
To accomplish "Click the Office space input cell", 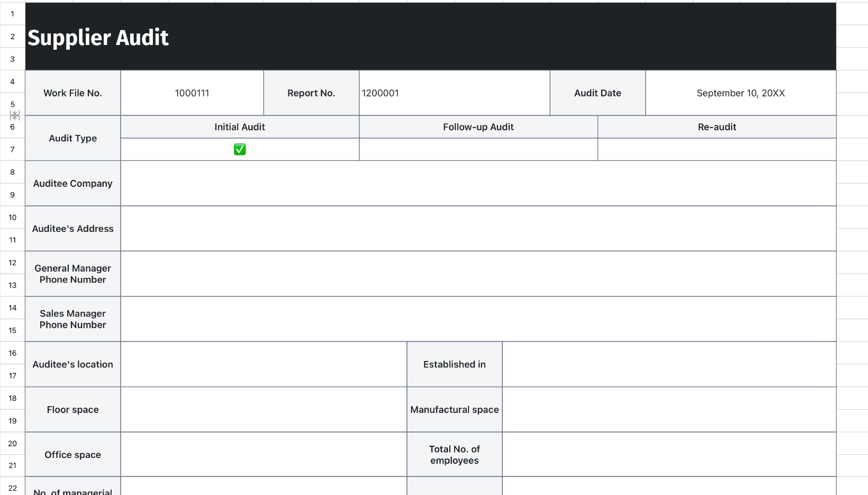I will pyautogui.click(x=264, y=455).
